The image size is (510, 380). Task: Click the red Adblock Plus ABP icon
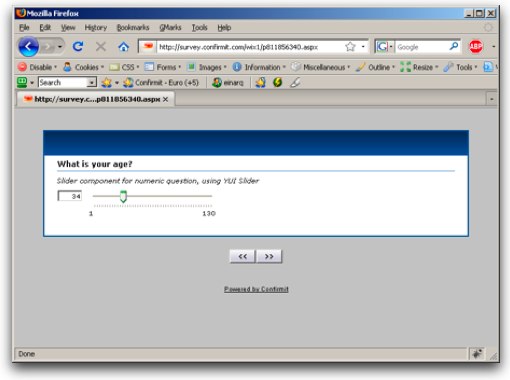476,46
